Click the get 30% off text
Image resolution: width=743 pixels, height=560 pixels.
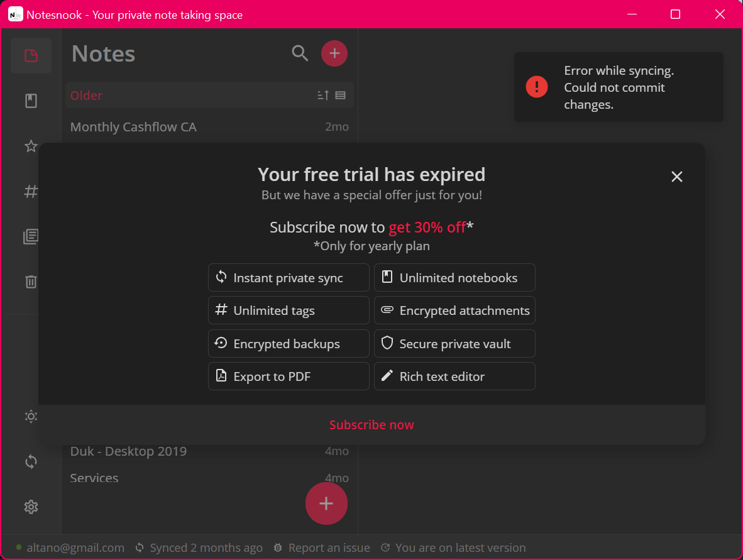point(427,228)
